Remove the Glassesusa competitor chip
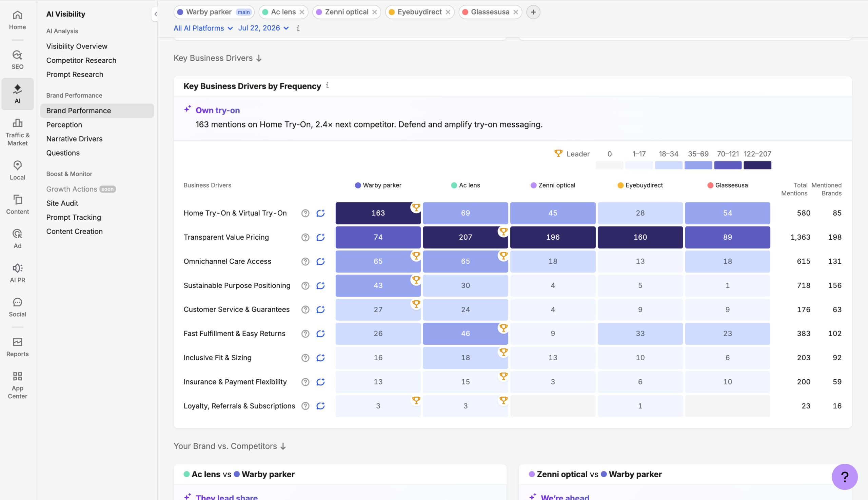 [x=516, y=12]
